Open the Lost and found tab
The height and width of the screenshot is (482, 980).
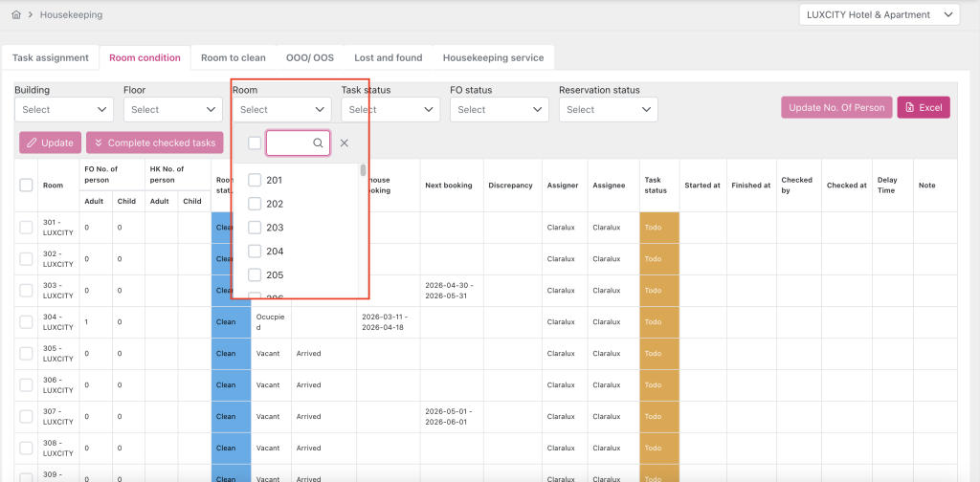[x=388, y=57]
